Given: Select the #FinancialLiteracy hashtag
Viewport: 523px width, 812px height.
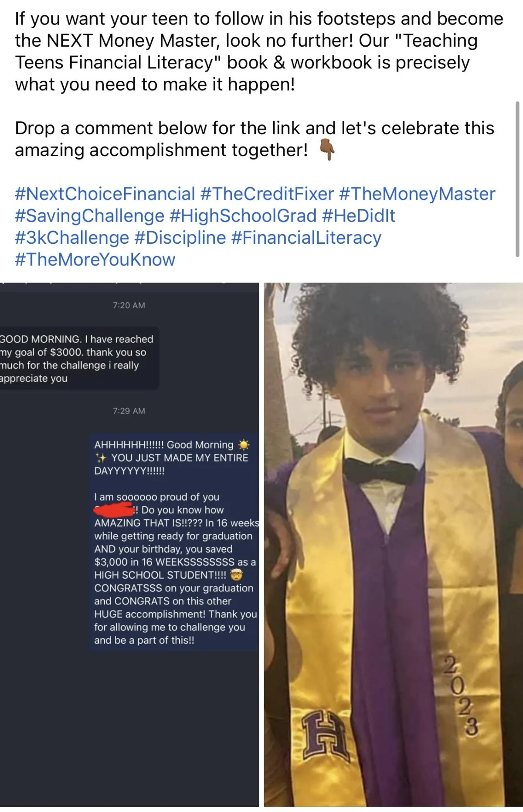Looking at the screenshot, I should point(306,237).
